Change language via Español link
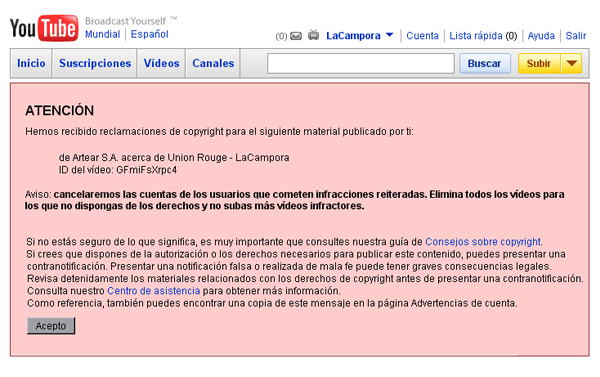 tap(150, 34)
